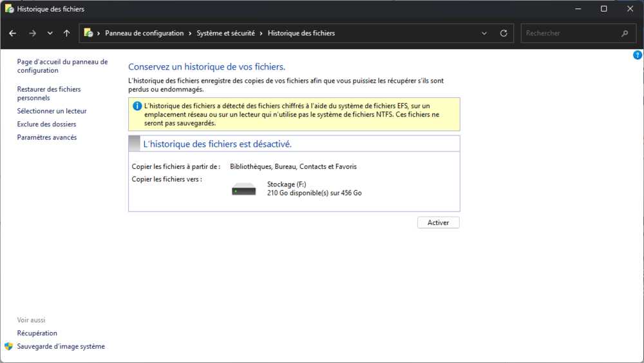Viewport: 644px width, 363px height.
Task: Open recent locations chevron dropdown
Action: click(x=50, y=34)
